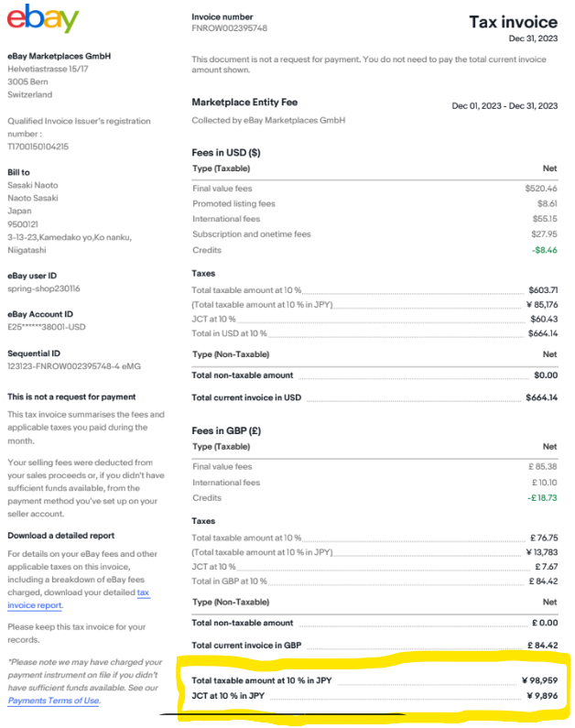Select address line Helvetiastrasse 15/17

pos(48,70)
